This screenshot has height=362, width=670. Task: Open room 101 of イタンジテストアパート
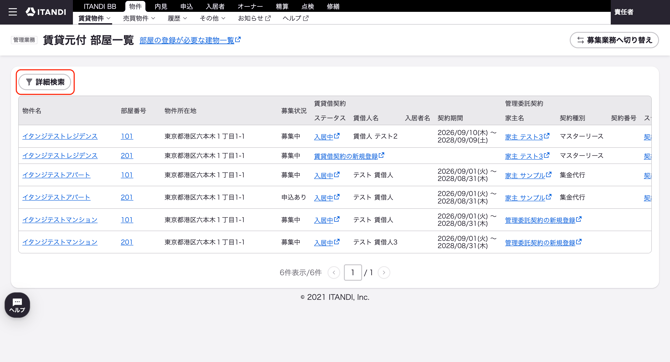point(127,175)
